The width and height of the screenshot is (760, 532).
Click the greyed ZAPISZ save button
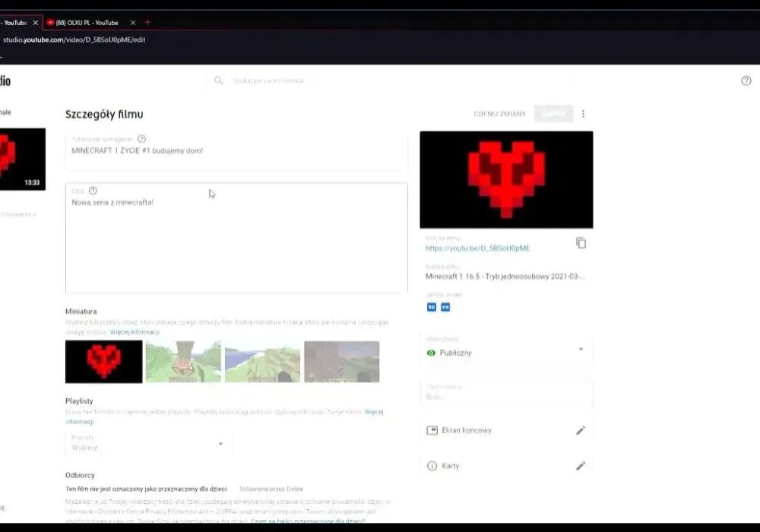pyautogui.click(x=553, y=114)
